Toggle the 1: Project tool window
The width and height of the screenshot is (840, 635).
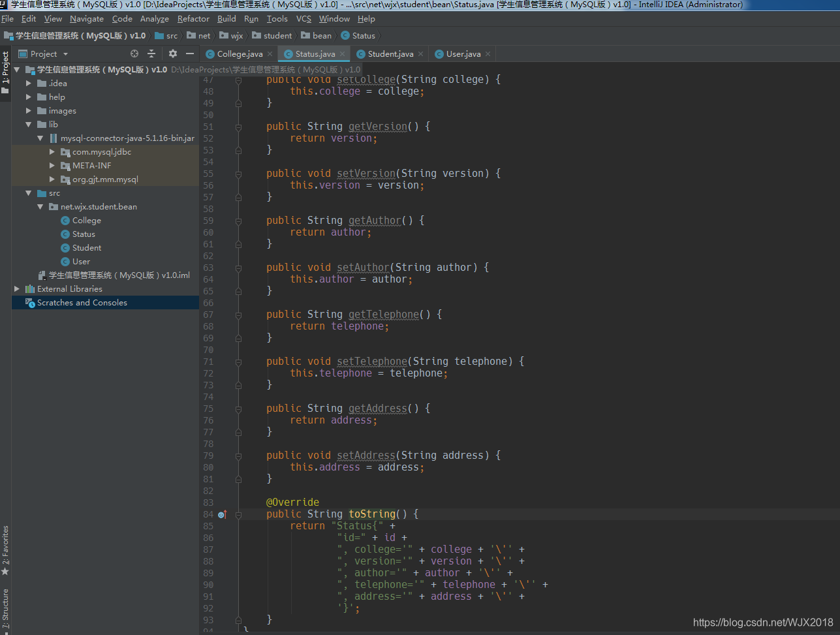tap(5, 73)
